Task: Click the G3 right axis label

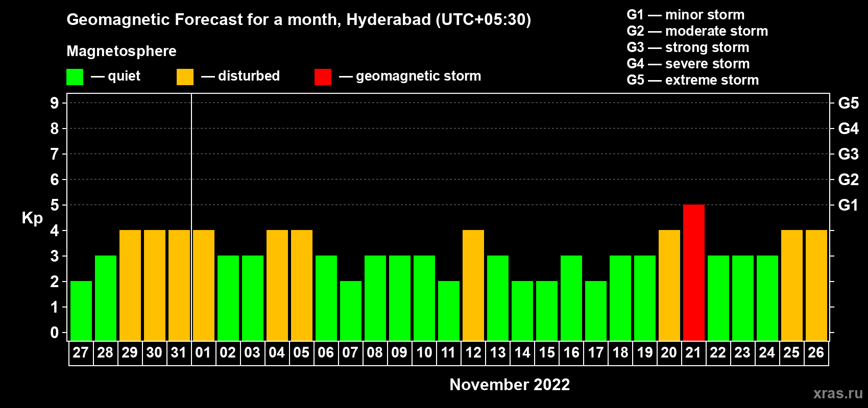Action: (848, 154)
